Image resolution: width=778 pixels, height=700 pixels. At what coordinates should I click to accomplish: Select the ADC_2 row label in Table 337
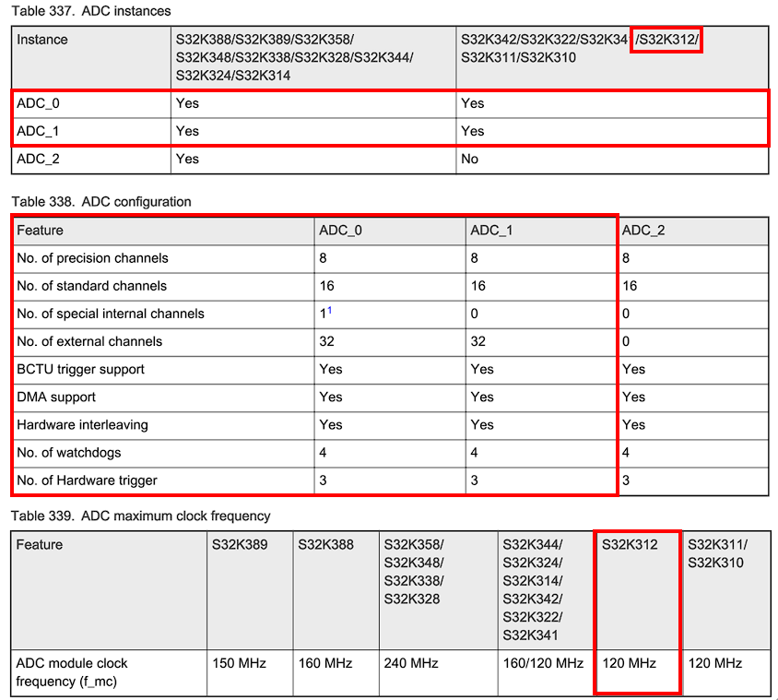coord(38,159)
